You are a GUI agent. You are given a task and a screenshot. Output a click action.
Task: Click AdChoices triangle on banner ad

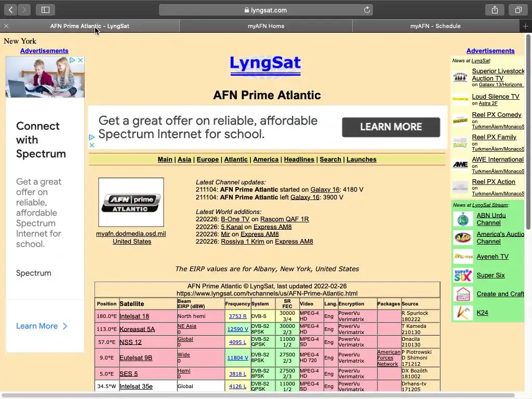click(x=91, y=137)
